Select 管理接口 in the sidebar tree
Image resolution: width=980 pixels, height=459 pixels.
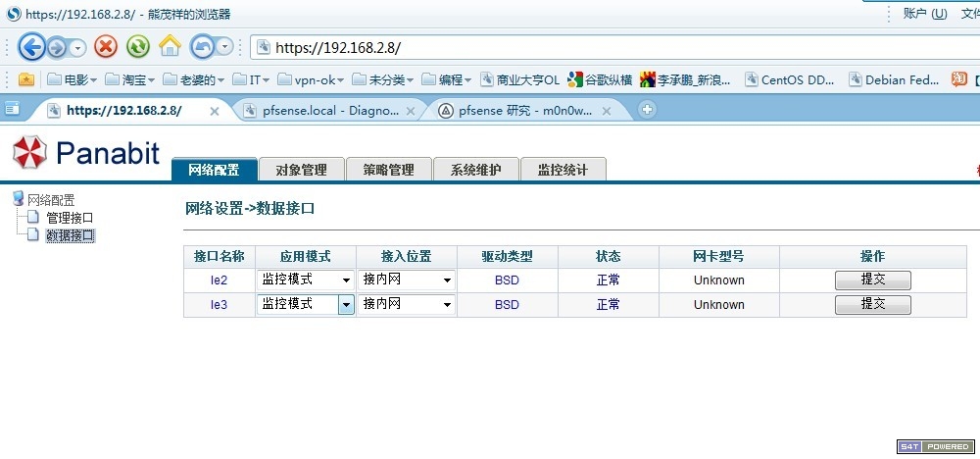pos(70,218)
